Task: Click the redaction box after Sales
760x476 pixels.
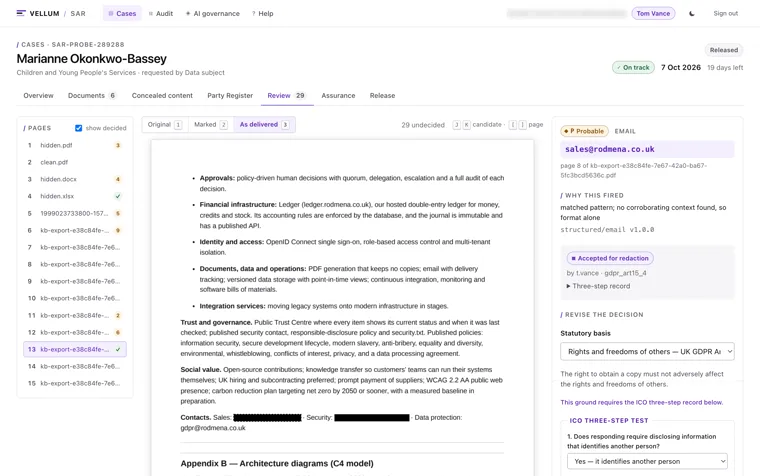Action: pyautogui.click(x=268, y=417)
